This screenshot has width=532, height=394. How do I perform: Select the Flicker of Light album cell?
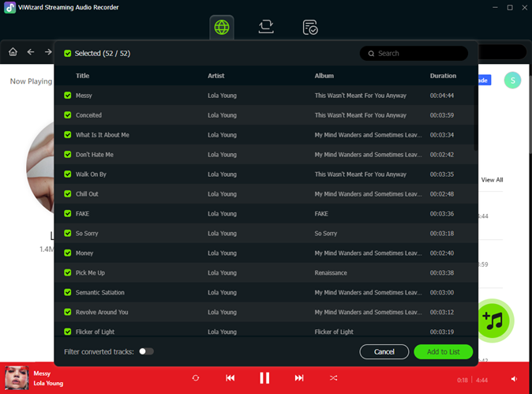click(334, 332)
